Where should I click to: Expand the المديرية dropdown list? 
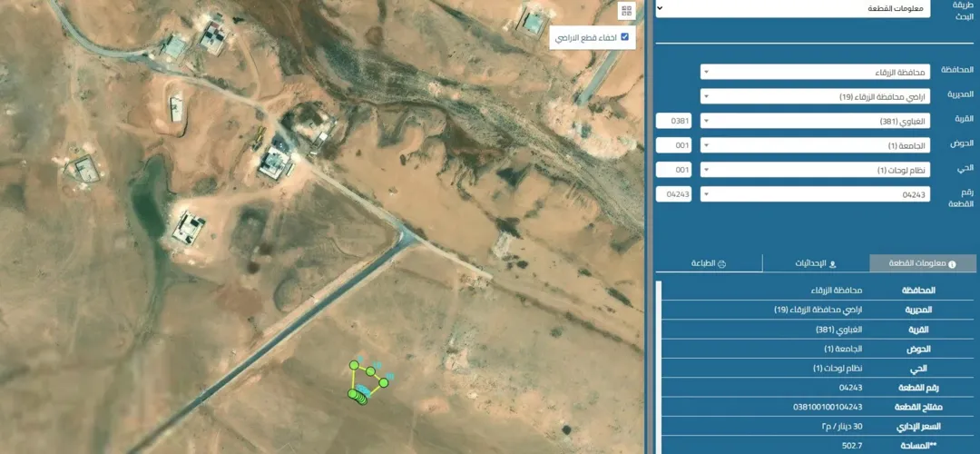tap(814, 96)
